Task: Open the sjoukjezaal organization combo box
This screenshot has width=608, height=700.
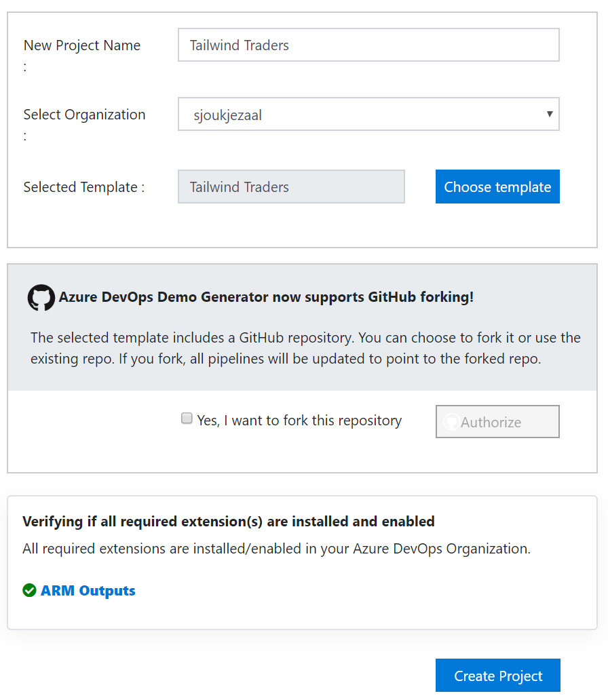Action: [x=360, y=115]
